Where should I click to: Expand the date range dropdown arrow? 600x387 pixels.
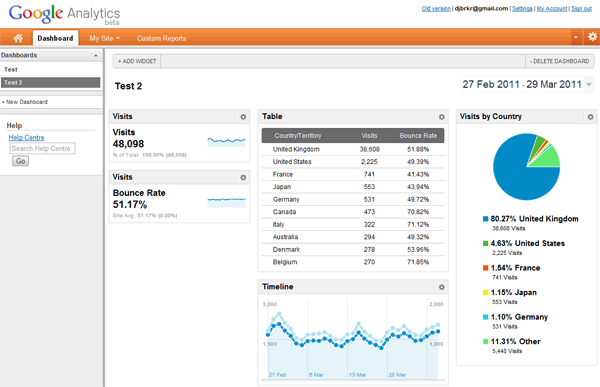[x=589, y=84]
